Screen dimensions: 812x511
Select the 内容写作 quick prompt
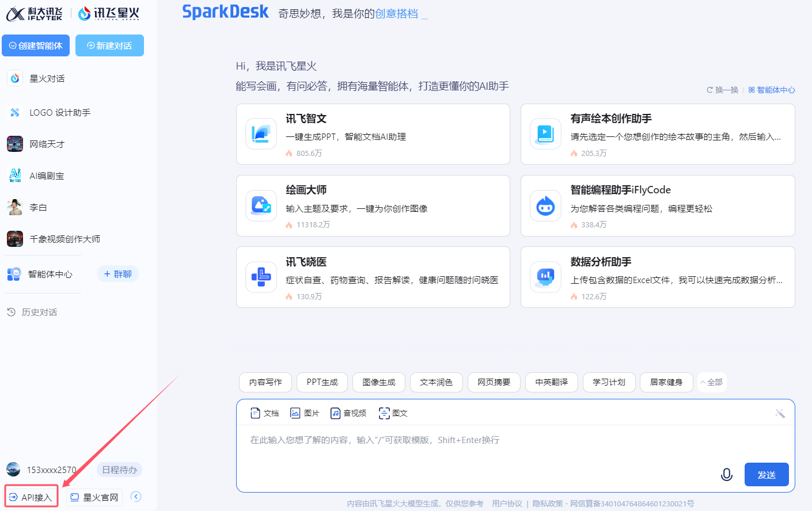coord(265,382)
